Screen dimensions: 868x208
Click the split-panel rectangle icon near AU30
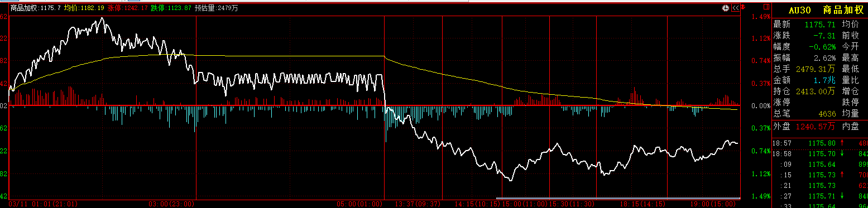click(766, 7)
